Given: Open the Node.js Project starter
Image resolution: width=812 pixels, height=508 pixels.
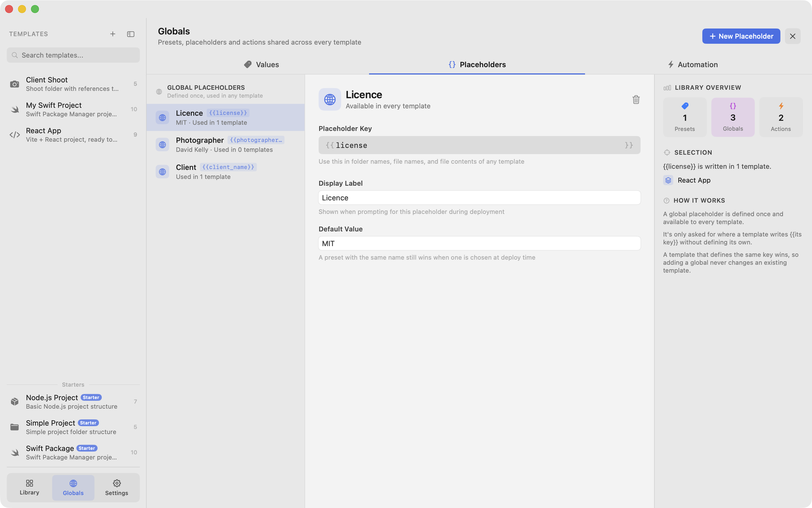Looking at the screenshot, I should click(73, 402).
